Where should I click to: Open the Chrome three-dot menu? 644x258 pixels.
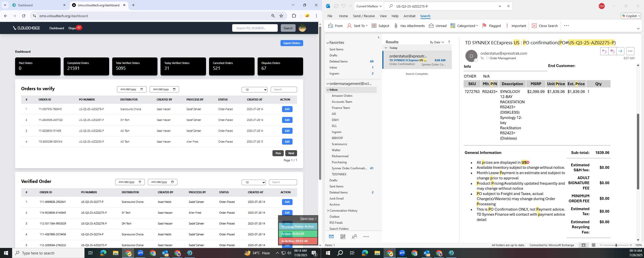click(x=316, y=16)
